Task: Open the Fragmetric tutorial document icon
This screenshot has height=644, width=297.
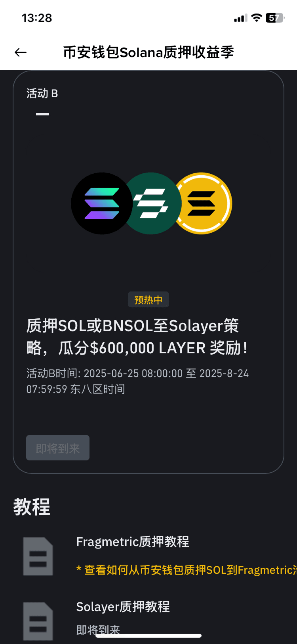Action: coord(38,556)
